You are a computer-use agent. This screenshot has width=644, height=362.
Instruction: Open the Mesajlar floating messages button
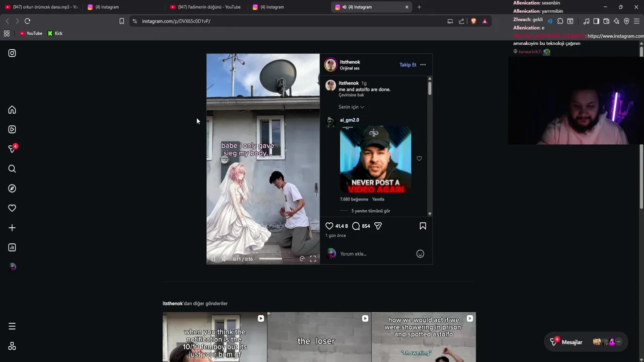[586, 342]
